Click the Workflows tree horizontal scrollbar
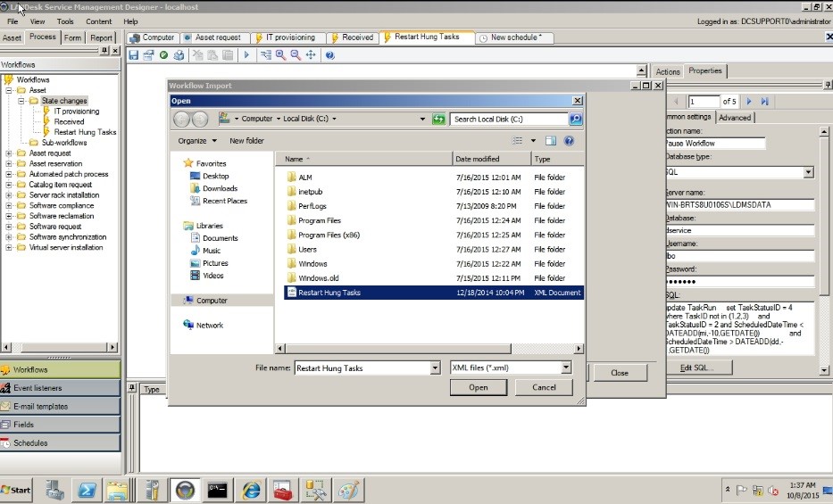 (x=59, y=348)
